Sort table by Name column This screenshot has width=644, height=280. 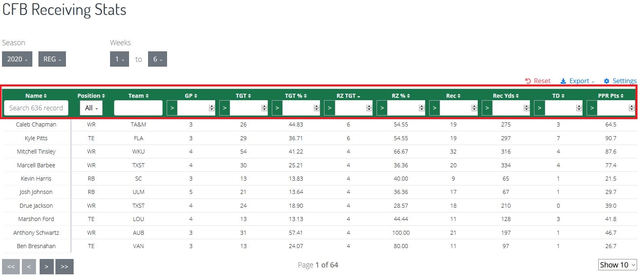pyautogui.click(x=36, y=96)
